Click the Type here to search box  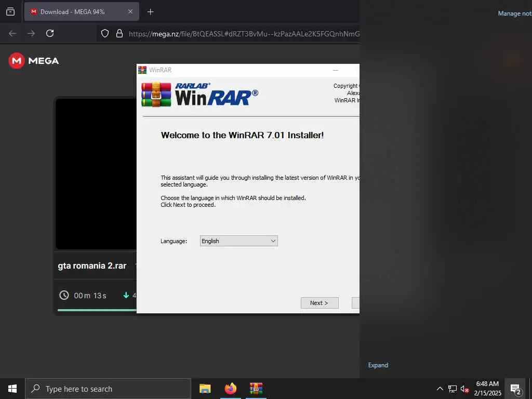[x=108, y=389]
